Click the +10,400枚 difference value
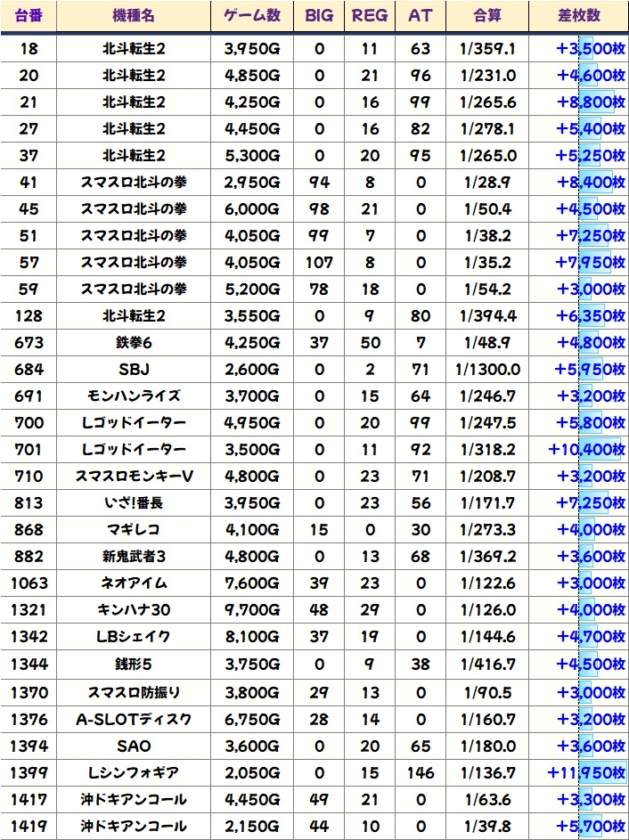The height and width of the screenshot is (840, 629). coord(586,450)
